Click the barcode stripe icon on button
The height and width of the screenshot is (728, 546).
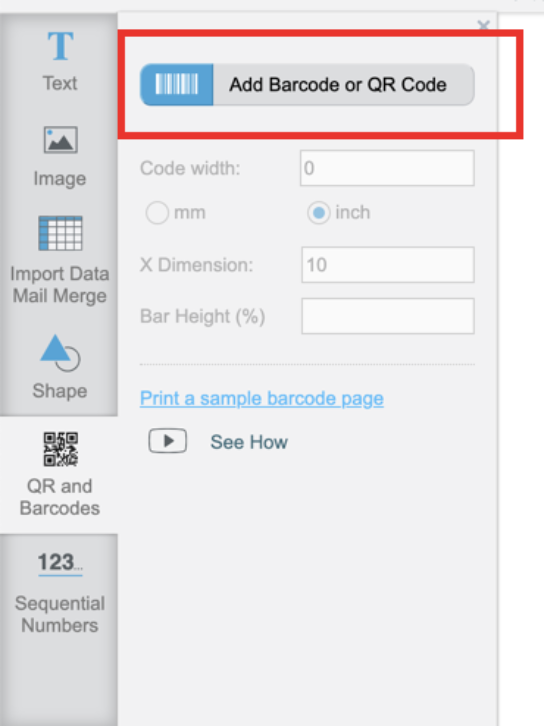tap(177, 84)
